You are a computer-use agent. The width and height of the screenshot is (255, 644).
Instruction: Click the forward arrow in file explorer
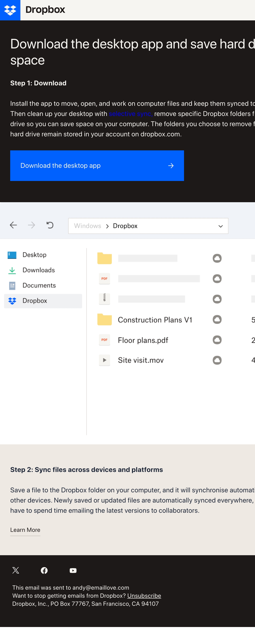(31, 225)
